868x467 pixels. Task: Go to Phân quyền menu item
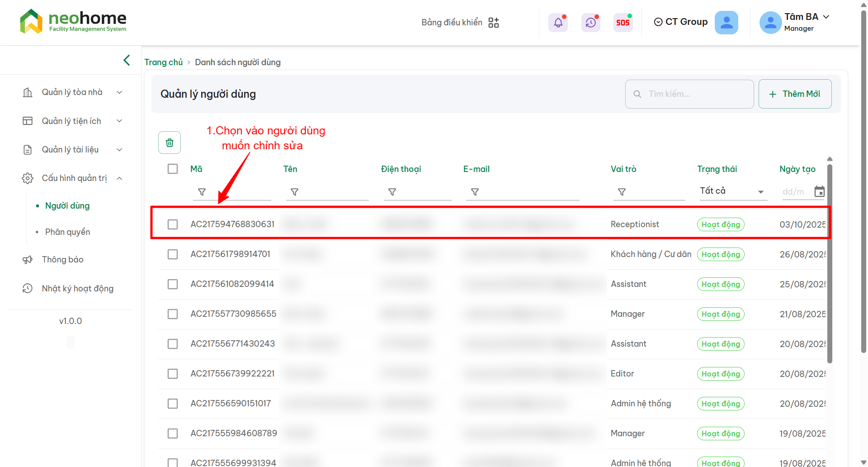pos(68,232)
